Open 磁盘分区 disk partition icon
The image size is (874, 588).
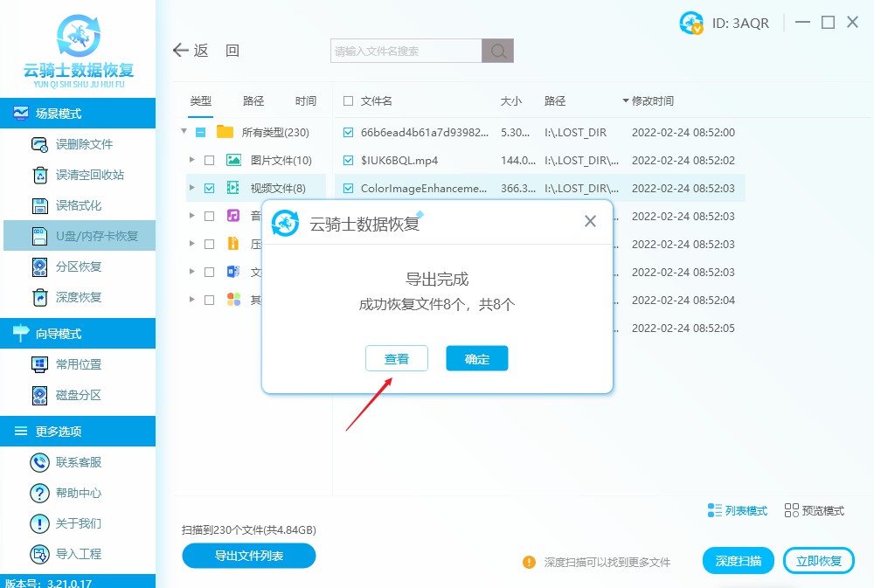pyautogui.click(x=40, y=395)
